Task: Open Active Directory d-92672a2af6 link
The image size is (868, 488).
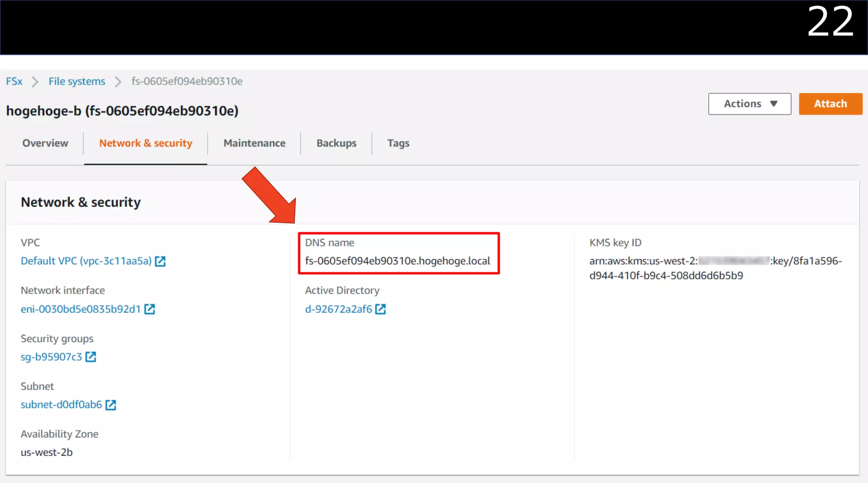Action: [338, 309]
